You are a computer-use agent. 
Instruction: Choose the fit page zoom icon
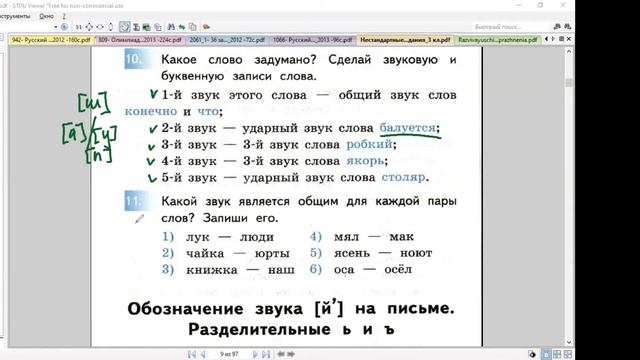89,27
